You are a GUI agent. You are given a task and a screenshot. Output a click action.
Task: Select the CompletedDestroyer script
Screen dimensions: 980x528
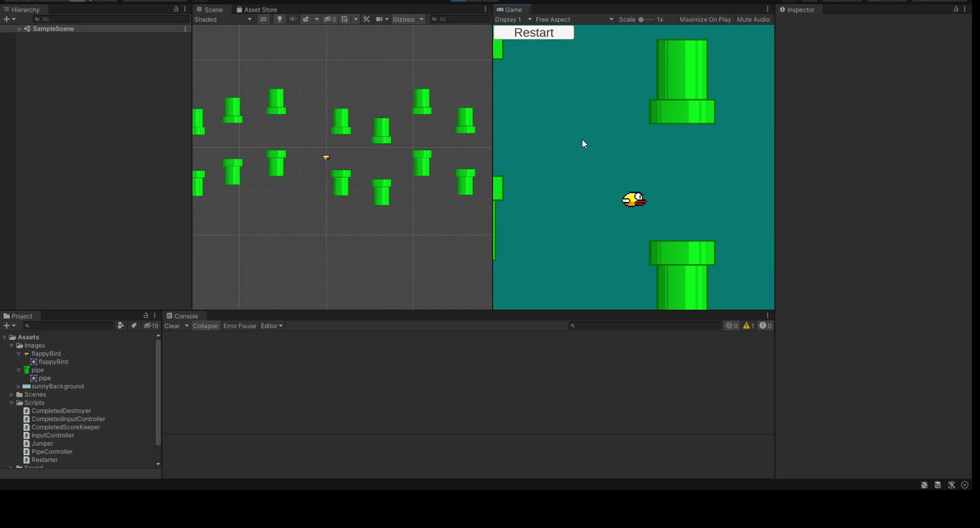point(57,411)
